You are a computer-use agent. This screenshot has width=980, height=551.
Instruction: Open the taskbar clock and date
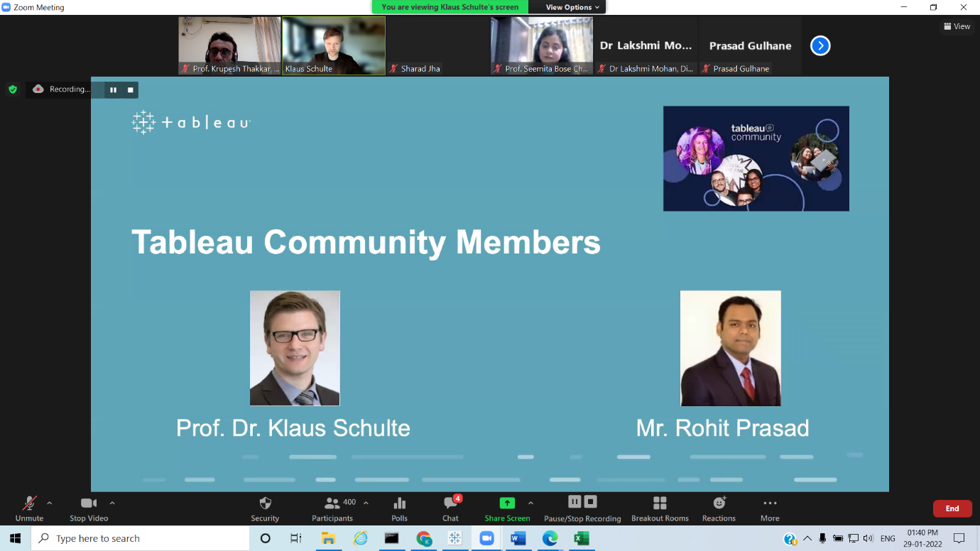pos(922,538)
